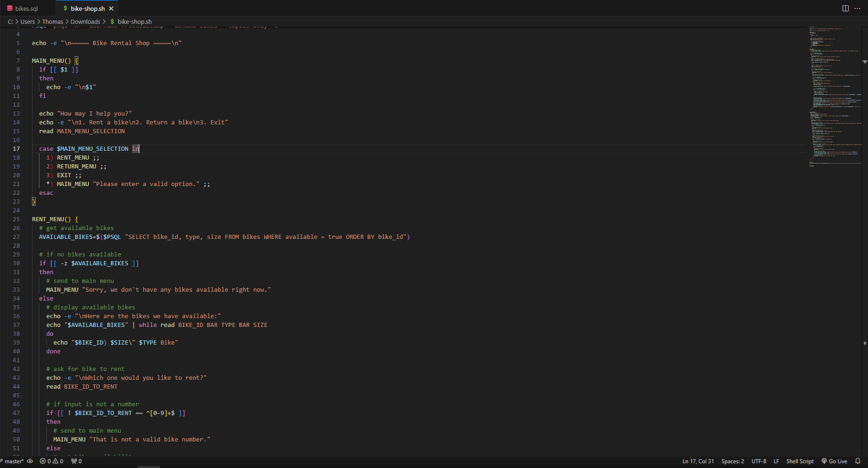Click UTF-8 to change file encoding
868x468 pixels.
(758, 461)
